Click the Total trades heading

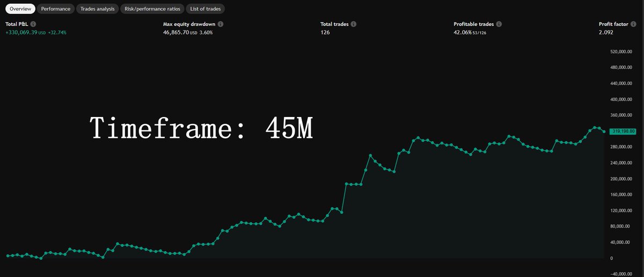[x=334, y=24]
